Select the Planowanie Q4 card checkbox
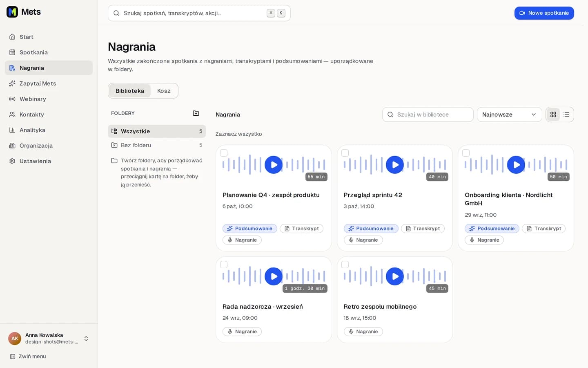Screen dimensions: 588x368 pyautogui.click(x=224, y=153)
